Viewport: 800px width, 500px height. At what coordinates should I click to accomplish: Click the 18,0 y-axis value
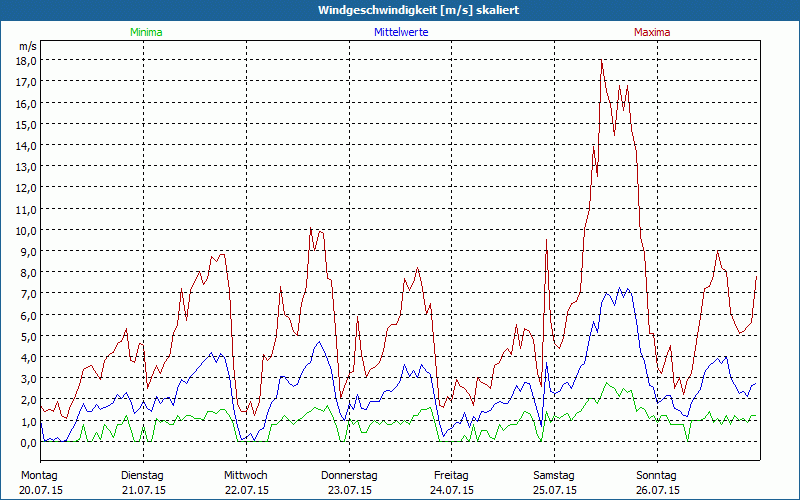tap(26, 60)
